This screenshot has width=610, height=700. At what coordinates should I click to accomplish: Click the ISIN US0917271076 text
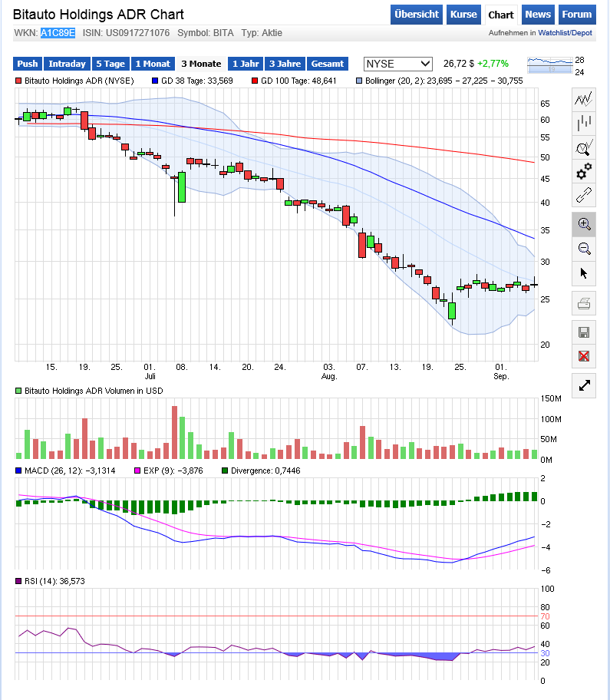click(x=127, y=33)
